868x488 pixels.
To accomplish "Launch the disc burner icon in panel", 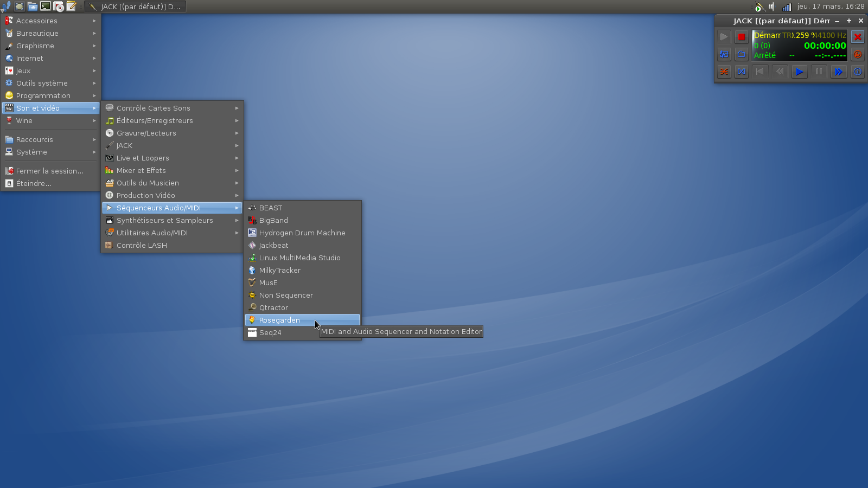I will tap(59, 7).
